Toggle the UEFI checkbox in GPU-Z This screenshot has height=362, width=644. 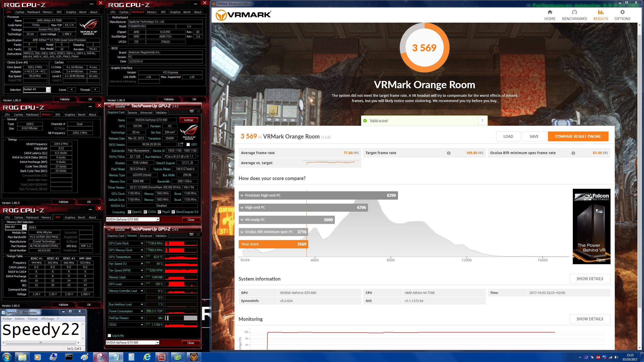188,145
